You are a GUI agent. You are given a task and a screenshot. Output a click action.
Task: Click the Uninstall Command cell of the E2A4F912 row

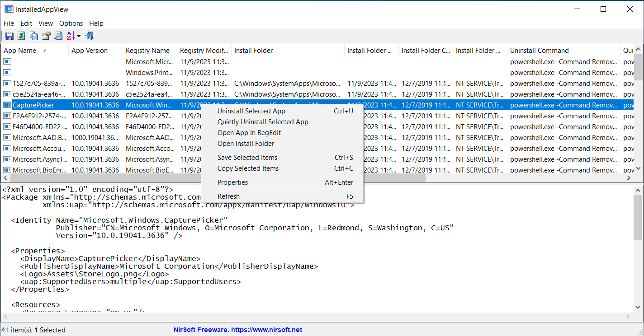pyautogui.click(x=563, y=116)
